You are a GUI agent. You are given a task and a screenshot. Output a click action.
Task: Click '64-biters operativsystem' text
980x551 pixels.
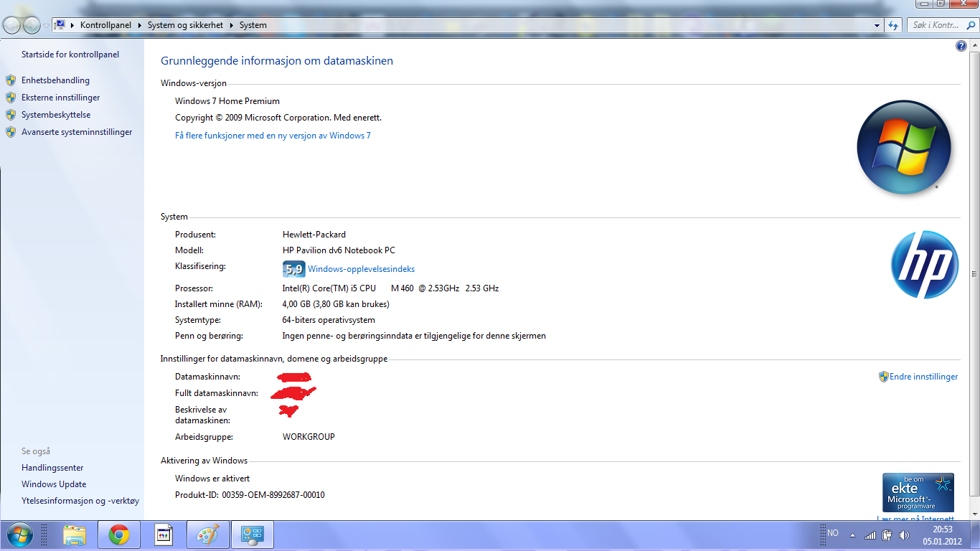tap(329, 320)
